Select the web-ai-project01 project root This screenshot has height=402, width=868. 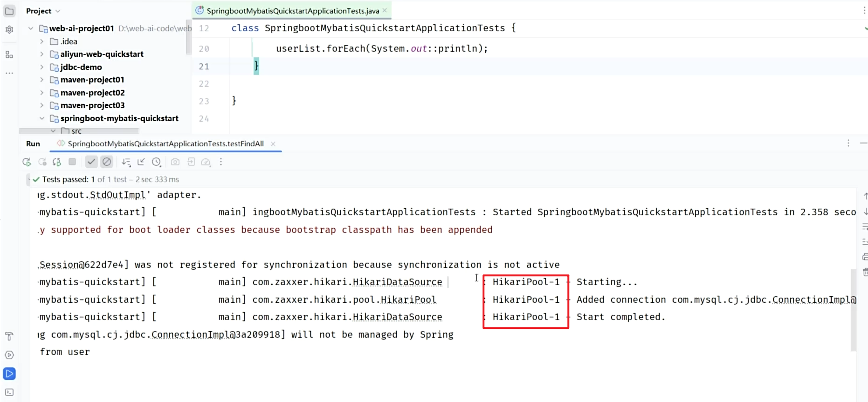coord(82,28)
